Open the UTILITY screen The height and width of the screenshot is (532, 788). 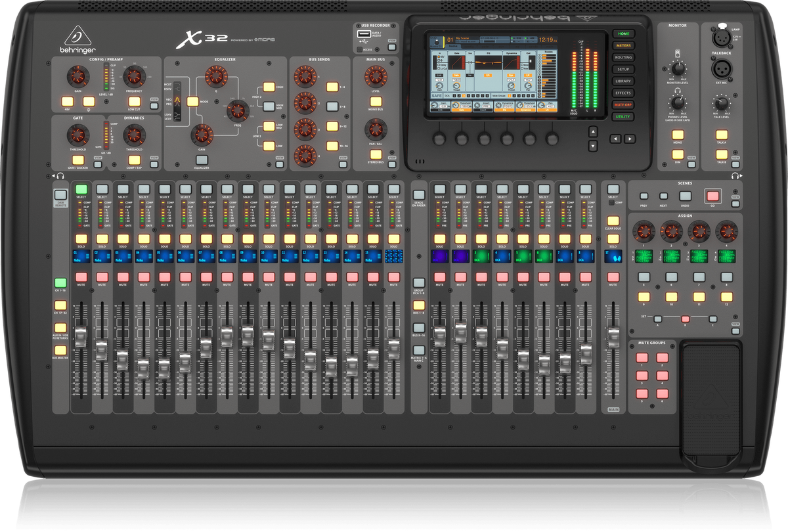[x=623, y=116]
